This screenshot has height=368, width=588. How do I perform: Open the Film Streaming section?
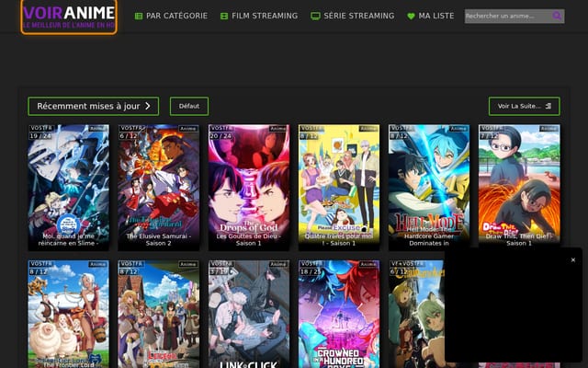tap(259, 16)
